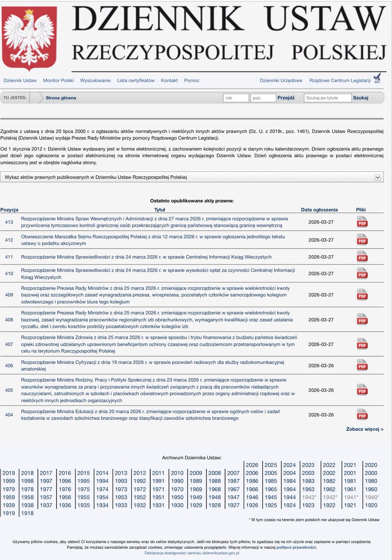392x560 pixels.
Task: Open PDF file for position 405
Action: (x=362, y=390)
